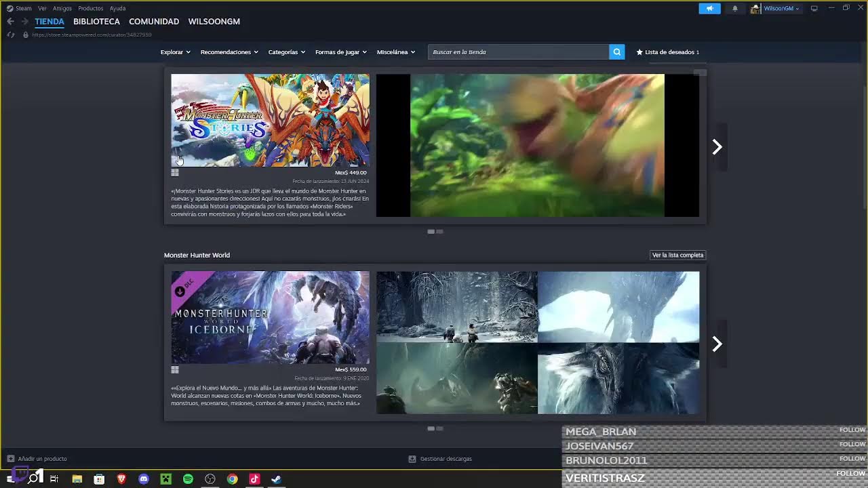Viewport: 868px width, 488px height.
Task: Open the Monster Hunter World Iceborne capsule image
Action: click(270, 318)
